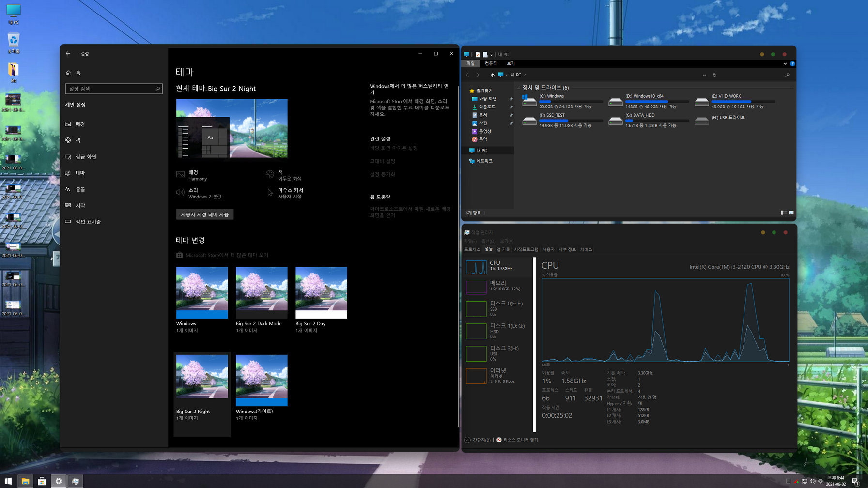868x488 pixels.
Task: Select 이더넷 performance item
Action: tap(498, 376)
